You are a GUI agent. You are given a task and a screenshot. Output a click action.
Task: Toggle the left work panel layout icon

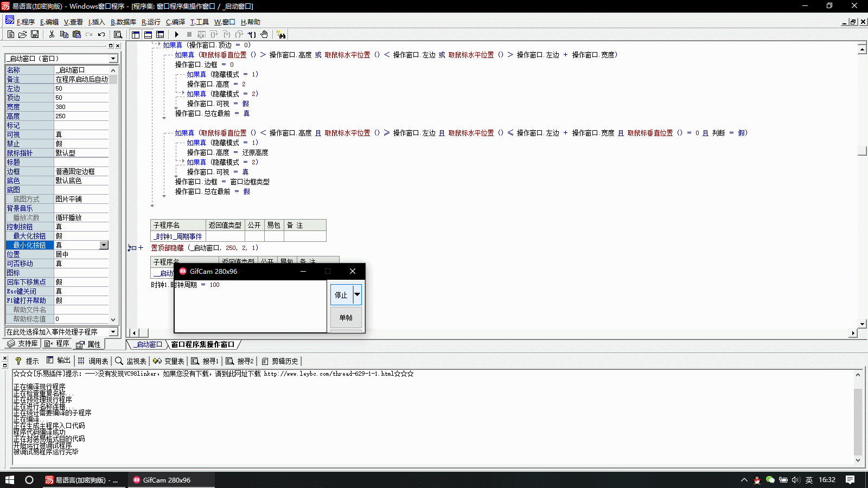pos(136,34)
